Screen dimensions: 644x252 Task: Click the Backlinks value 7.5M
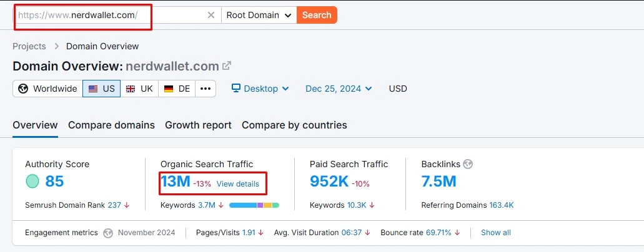tap(438, 182)
